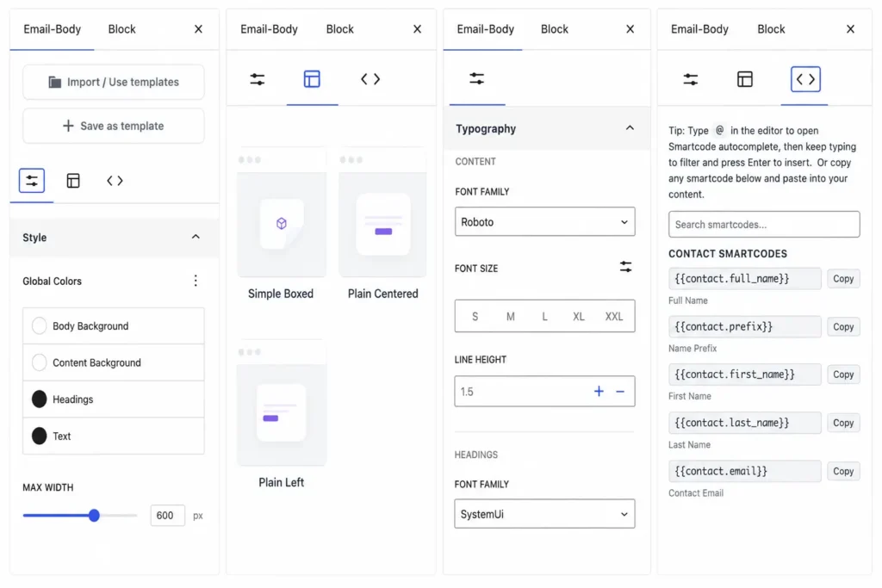Switch to Block tab in the smartcodes panel

point(771,29)
